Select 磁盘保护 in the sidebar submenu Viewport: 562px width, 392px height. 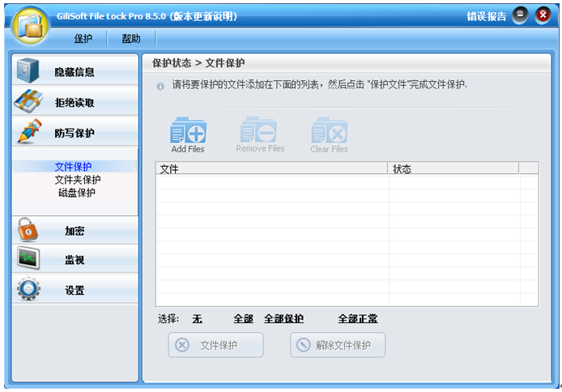[x=77, y=193]
